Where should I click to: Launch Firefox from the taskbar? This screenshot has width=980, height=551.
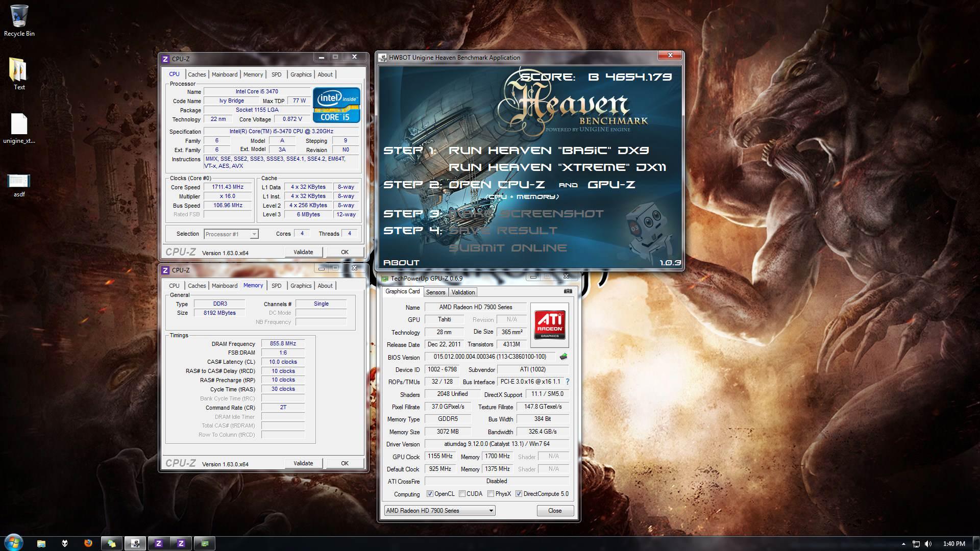coord(88,543)
